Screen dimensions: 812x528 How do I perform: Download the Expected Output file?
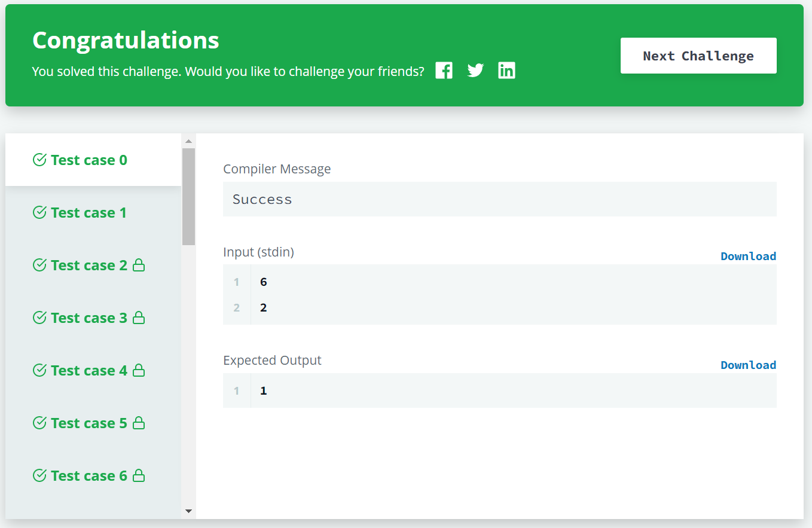click(748, 365)
